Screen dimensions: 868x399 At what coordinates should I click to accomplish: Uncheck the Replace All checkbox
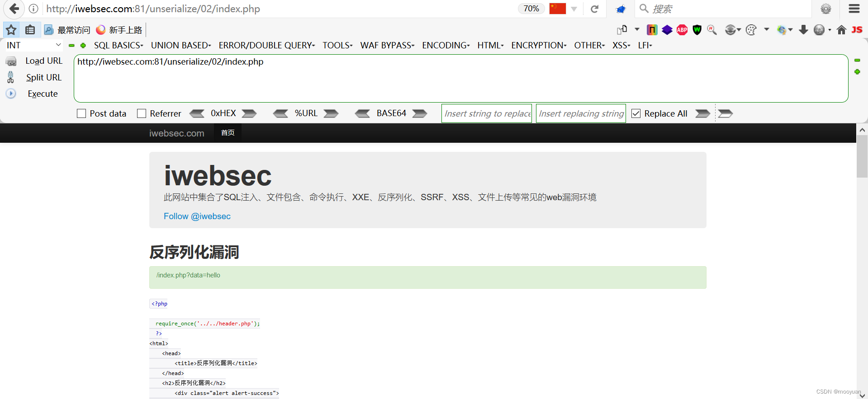point(636,113)
